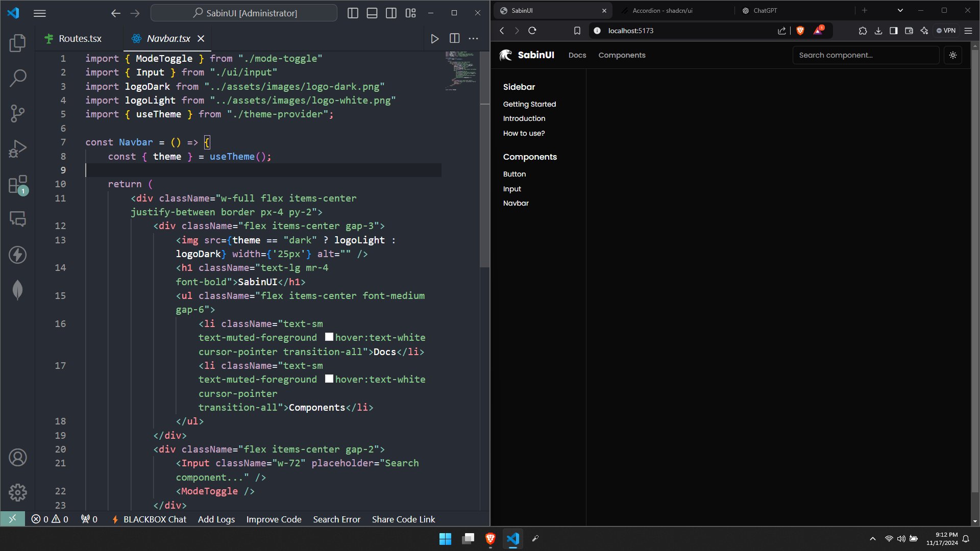Toggle the VS Code primary side bar
980x551 pixels.
click(353, 13)
